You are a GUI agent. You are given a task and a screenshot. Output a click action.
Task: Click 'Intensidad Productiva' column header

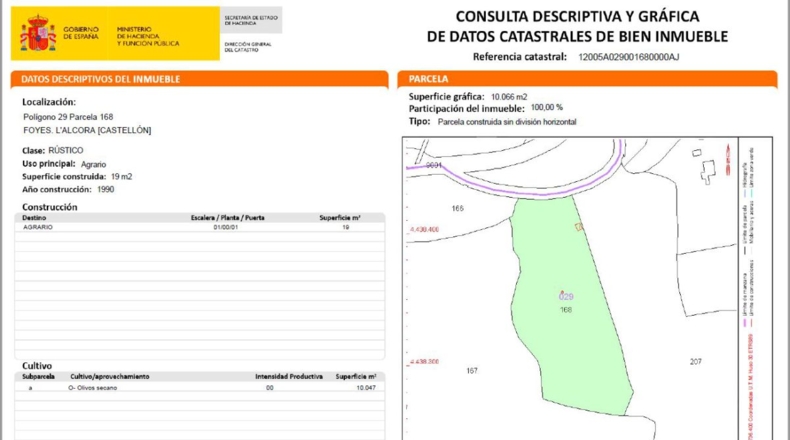[289, 376]
